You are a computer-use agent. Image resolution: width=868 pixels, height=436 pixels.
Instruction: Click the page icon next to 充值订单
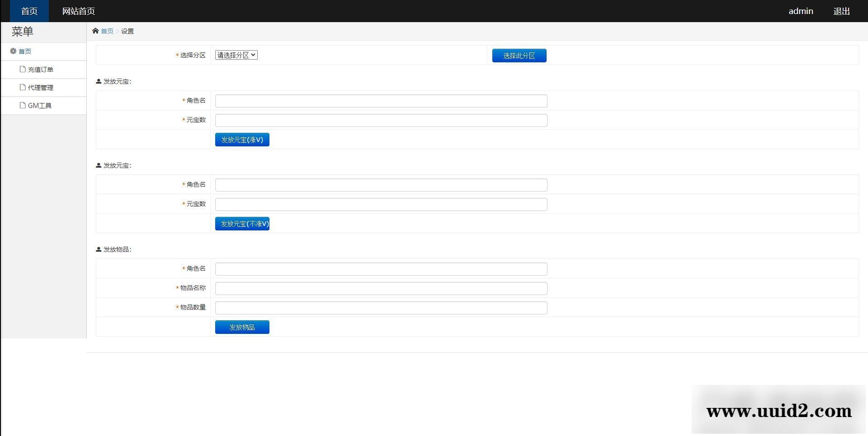point(23,69)
